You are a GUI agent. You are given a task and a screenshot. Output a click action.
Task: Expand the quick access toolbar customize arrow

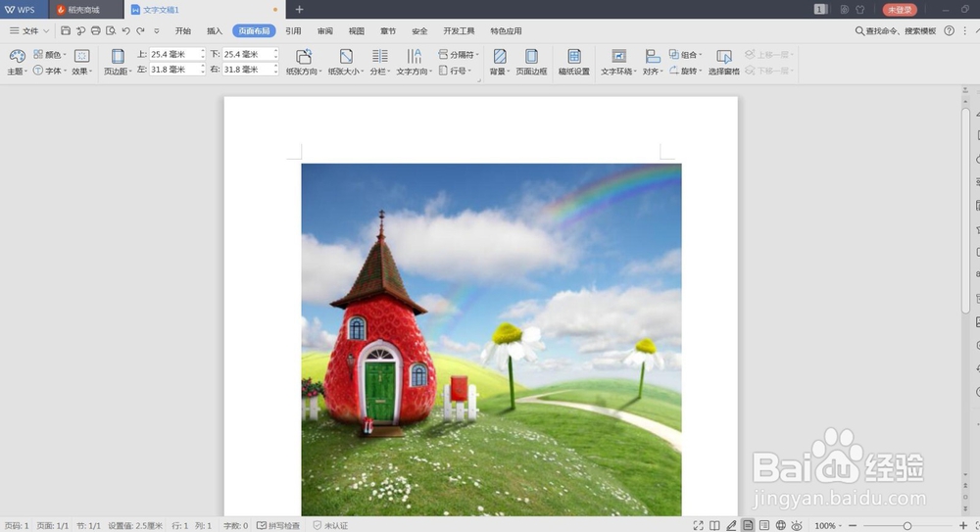pyautogui.click(x=156, y=30)
